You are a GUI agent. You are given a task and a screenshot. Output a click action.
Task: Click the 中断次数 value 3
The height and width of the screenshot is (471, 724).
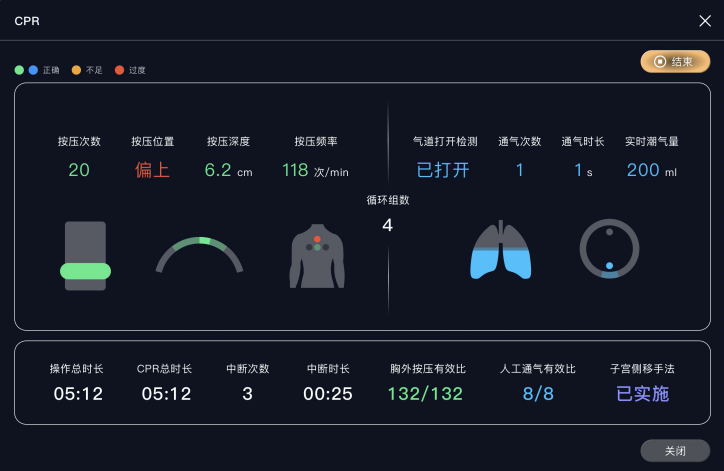247,394
